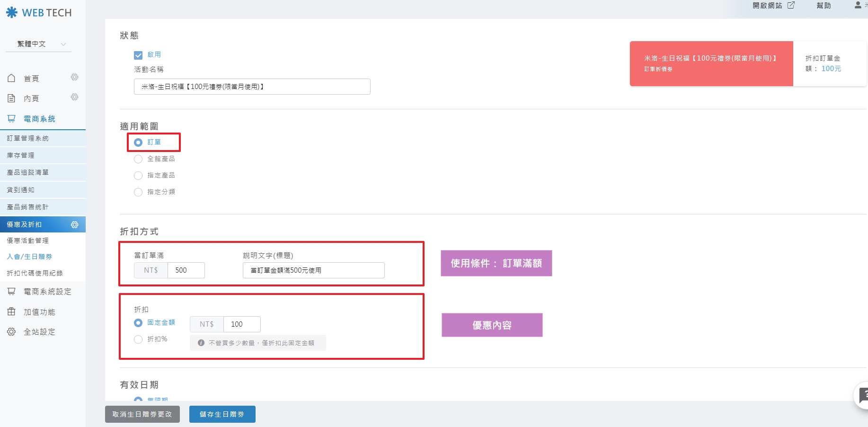Go to 優惠活動管理 submenu item
868x427 pixels.
[28, 240]
